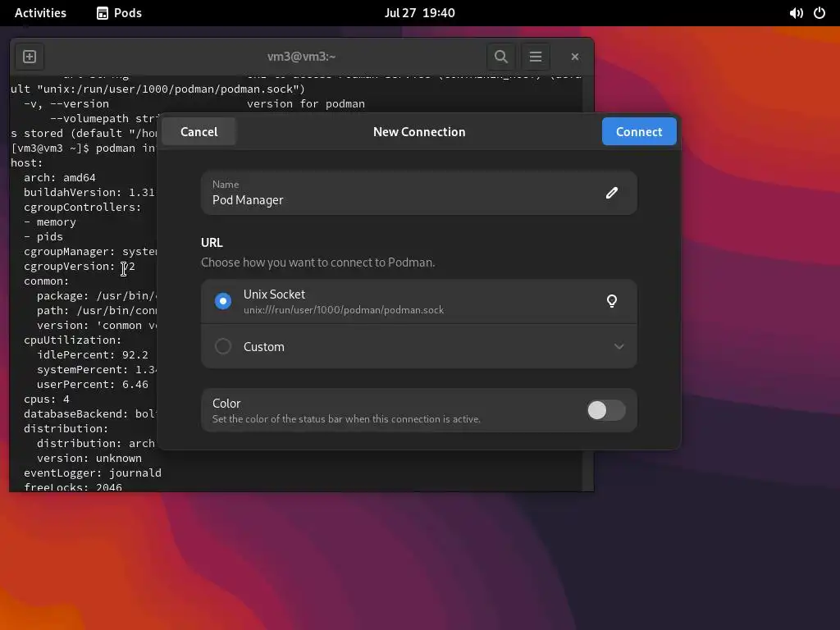
Task: Edit the Name field containing Pod Manager
Action: click(419, 193)
